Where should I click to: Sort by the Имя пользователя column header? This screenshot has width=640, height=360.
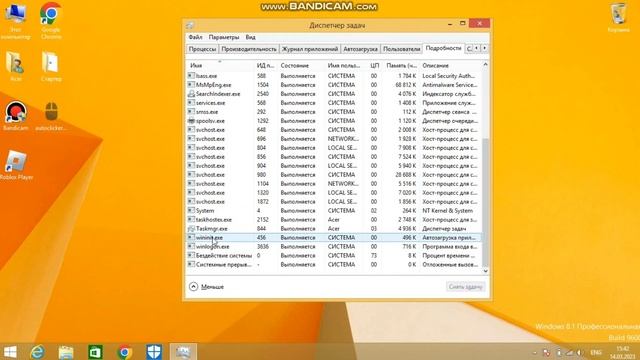pyautogui.click(x=344, y=65)
